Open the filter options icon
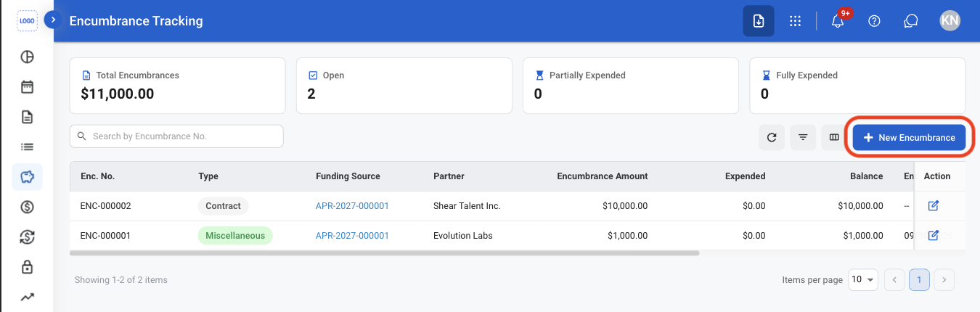Image resolution: width=980 pixels, height=312 pixels. pos(803,137)
